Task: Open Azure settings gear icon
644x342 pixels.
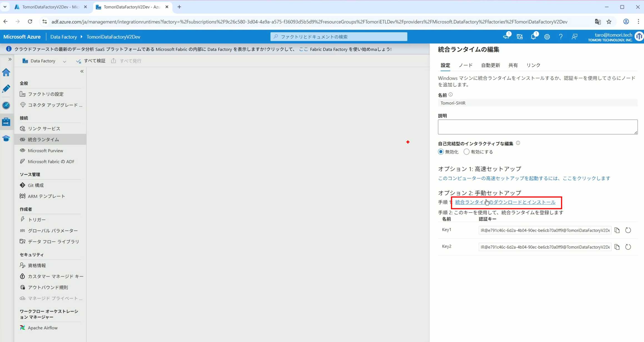Action: tap(547, 37)
